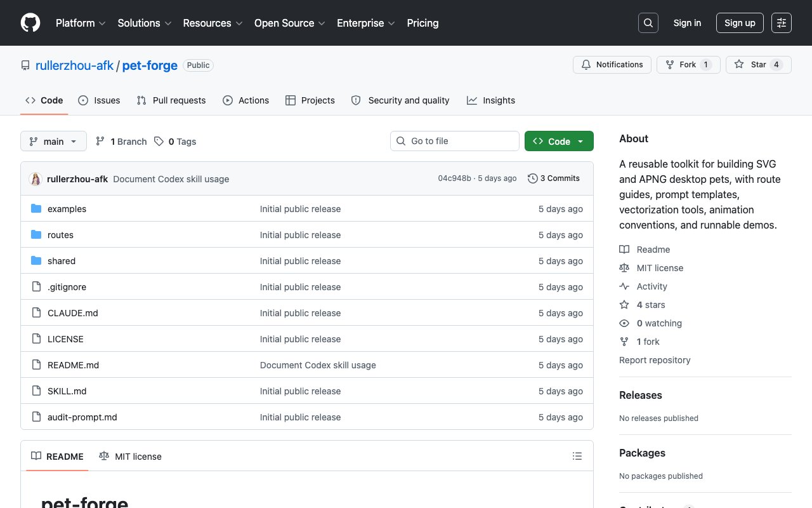Screen dimensions: 812x508
Task: Open the Packages heading link
Action: 642,453
